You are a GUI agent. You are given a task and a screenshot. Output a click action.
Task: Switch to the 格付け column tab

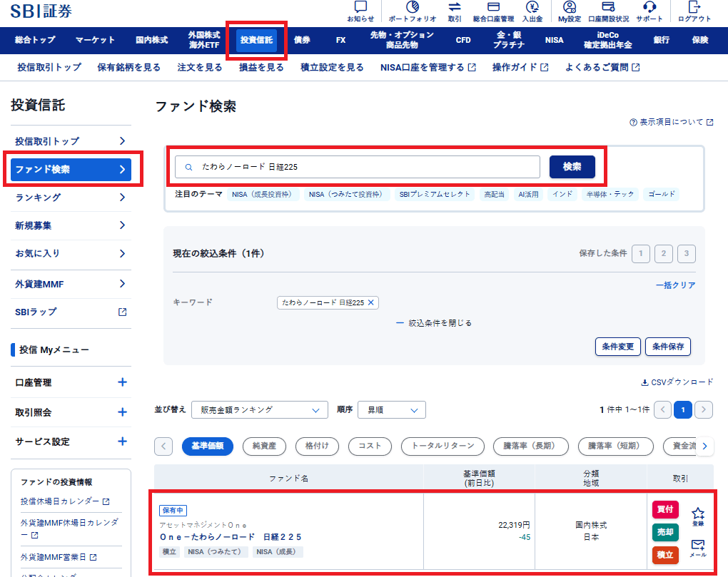click(x=317, y=446)
